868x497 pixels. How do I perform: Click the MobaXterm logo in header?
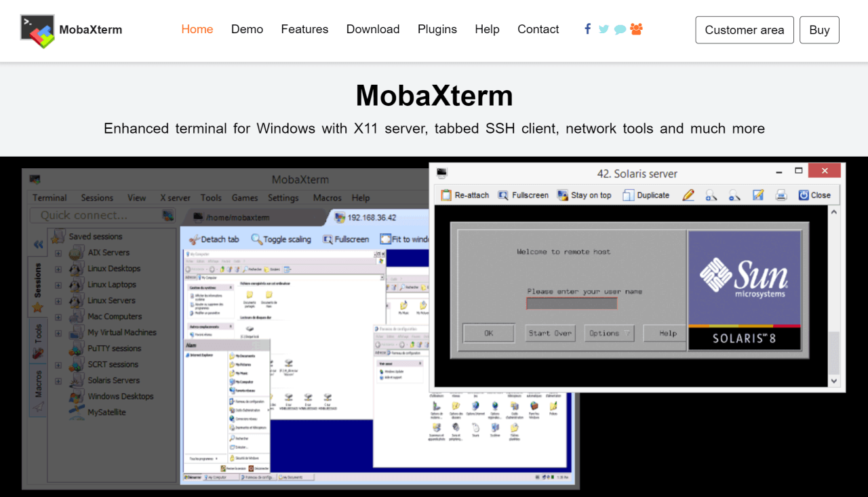(37, 31)
